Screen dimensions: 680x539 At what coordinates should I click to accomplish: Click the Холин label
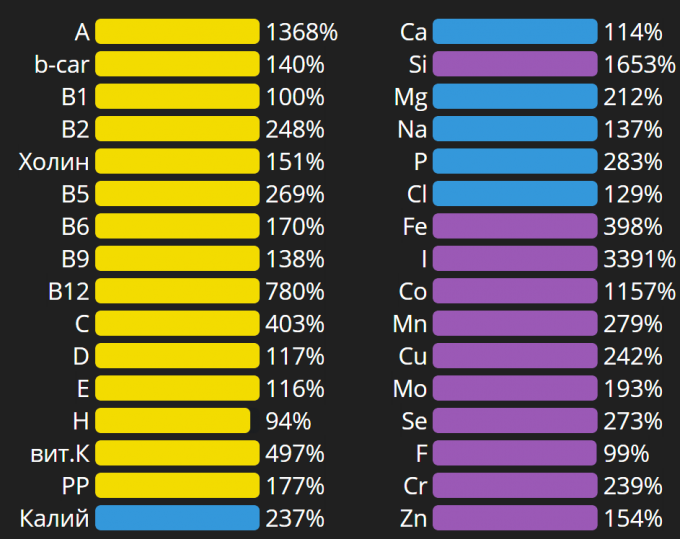54,162
